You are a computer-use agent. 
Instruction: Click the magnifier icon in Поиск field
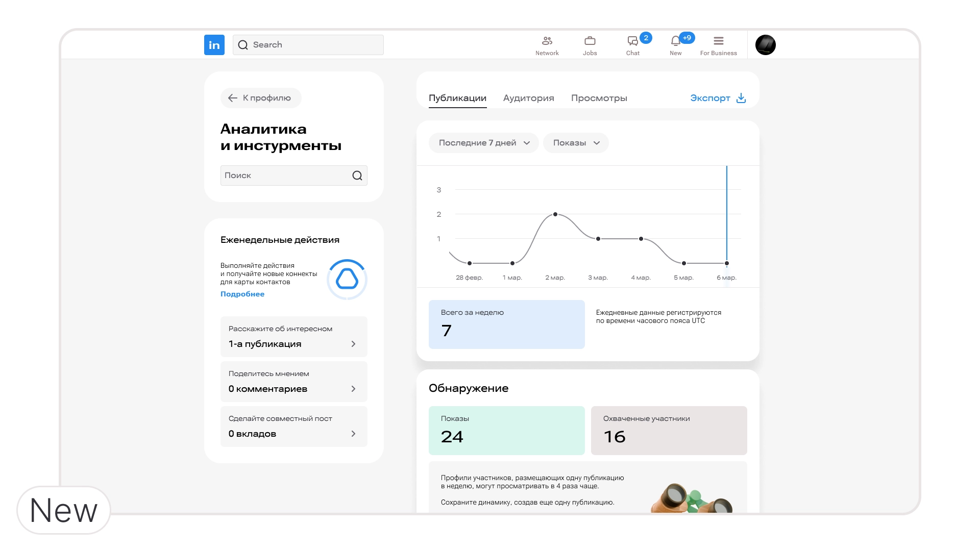click(x=357, y=176)
